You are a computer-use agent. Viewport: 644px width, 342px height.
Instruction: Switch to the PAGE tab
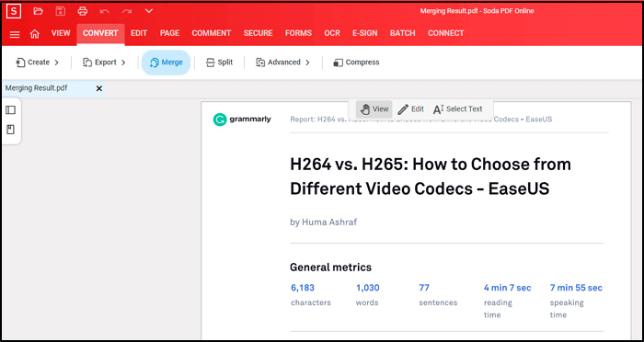169,33
